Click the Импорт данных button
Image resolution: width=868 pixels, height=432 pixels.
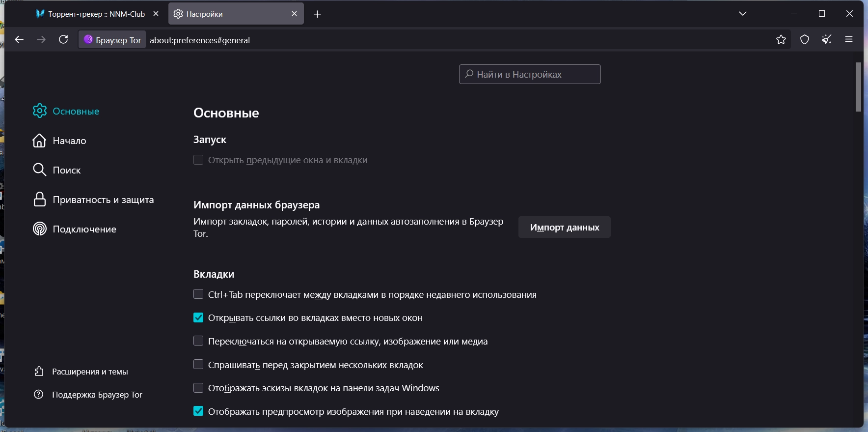click(564, 228)
